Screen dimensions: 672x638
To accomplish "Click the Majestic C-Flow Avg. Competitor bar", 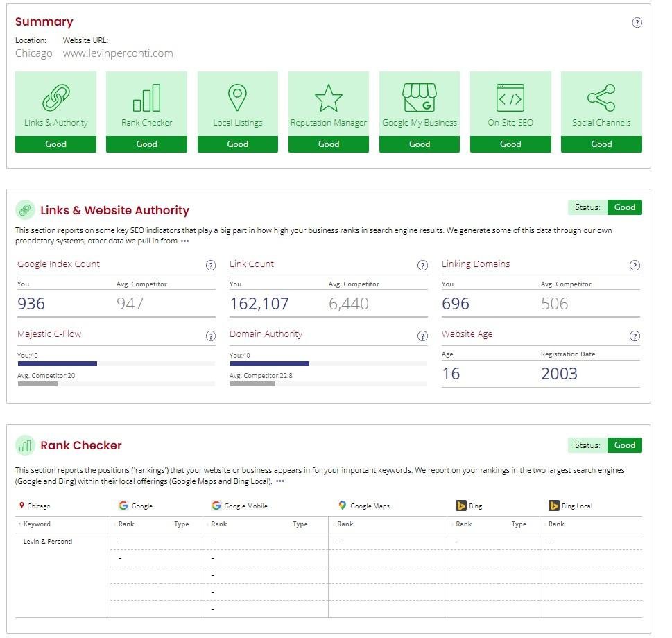I will [x=37, y=384].
